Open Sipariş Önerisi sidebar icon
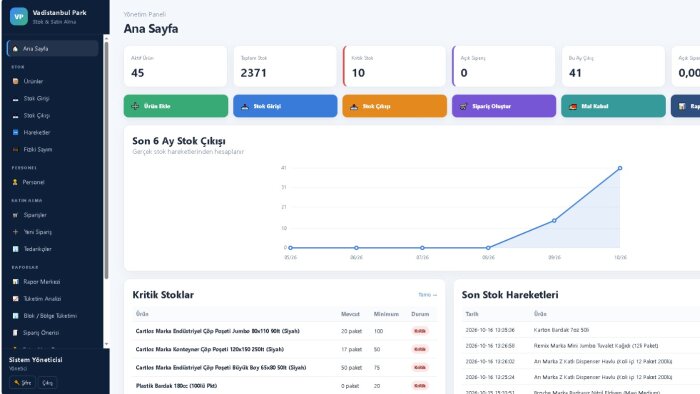700x394 pixels. (x=15, y=332)
